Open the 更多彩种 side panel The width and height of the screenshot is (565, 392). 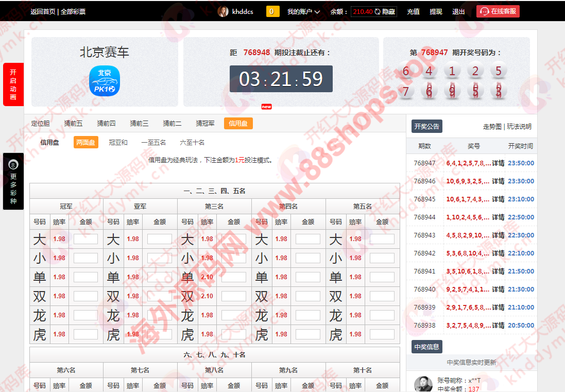point(13,181)
